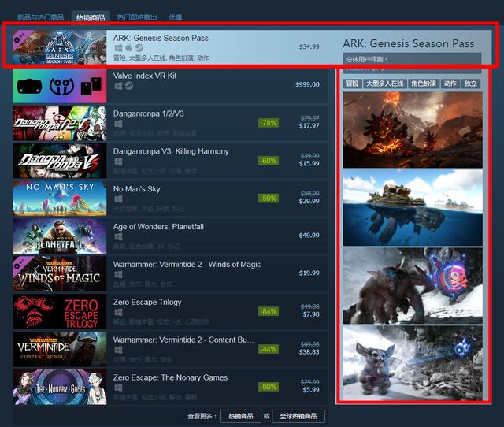View the small furry creature snow screenshot
This screenshot has height=427, width=504.
pyautogui.click(x=413, y=363)
